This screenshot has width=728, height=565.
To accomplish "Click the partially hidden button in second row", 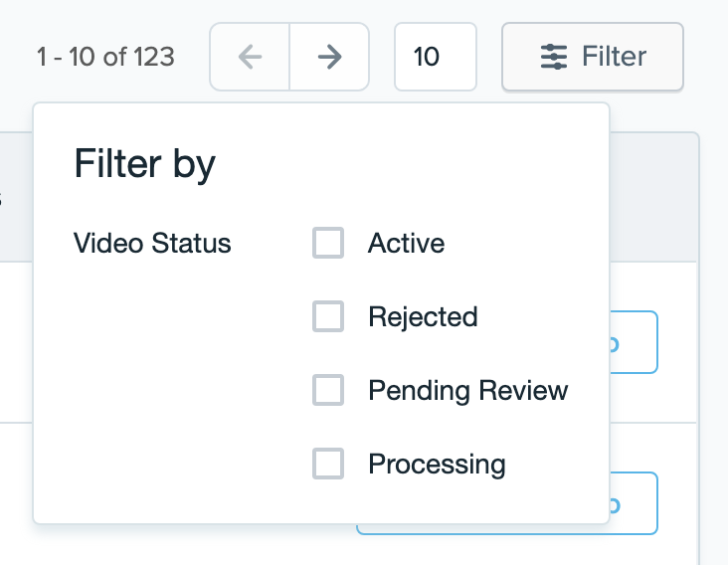I will coord(637,503).
